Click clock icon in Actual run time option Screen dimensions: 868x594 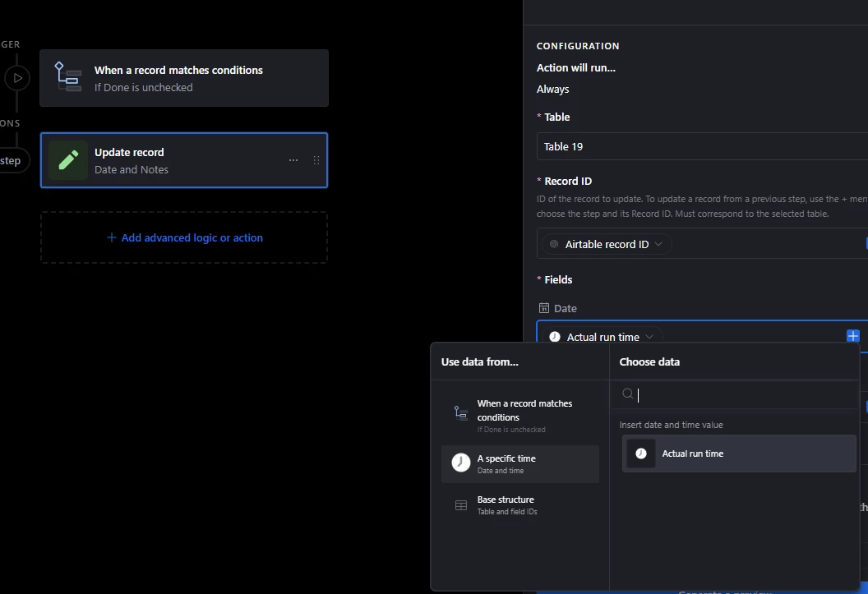[x=641, y=454]
